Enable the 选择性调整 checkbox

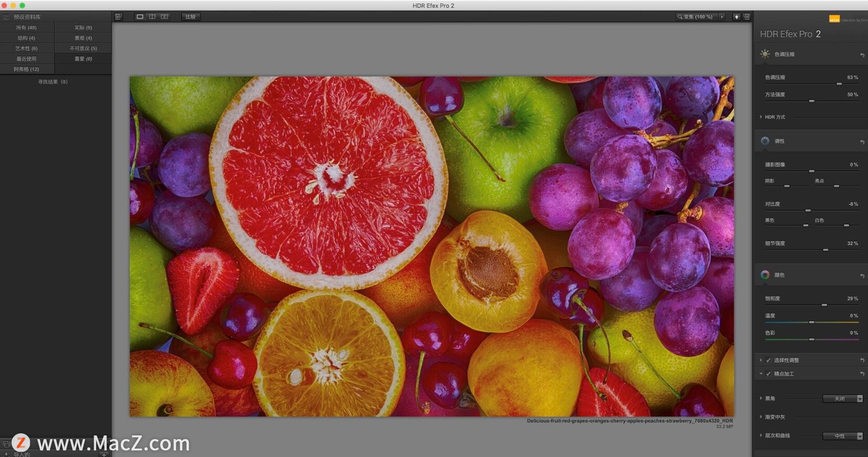768,360
